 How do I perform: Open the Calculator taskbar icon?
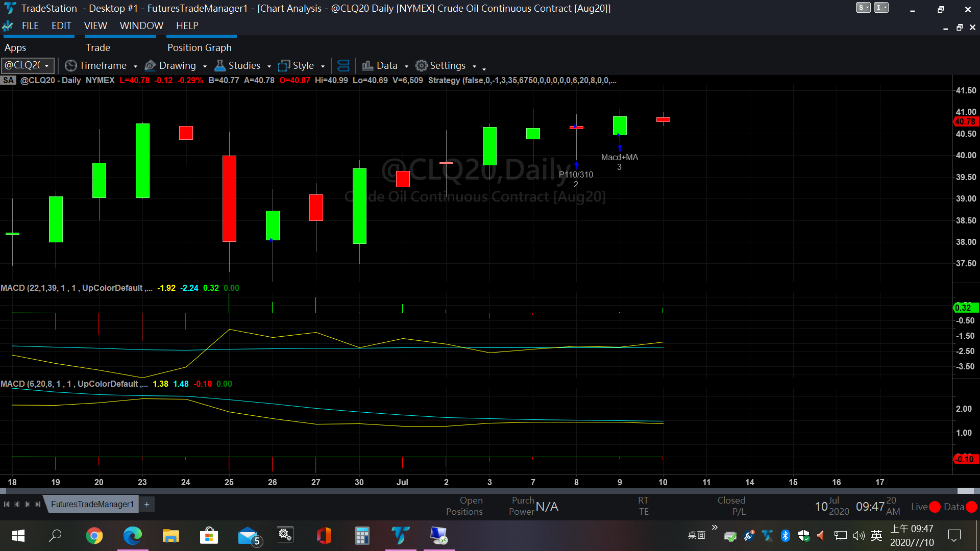click(362, 536)
